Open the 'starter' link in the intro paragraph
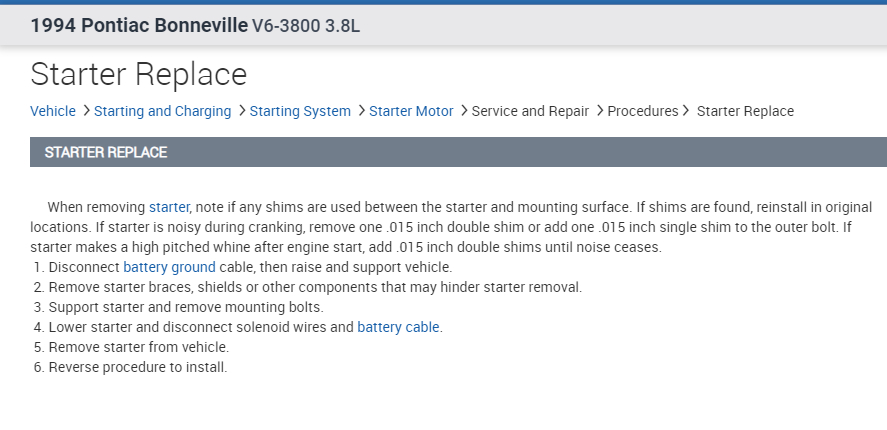Screen dimensions: 887x430 coord(169,207)
